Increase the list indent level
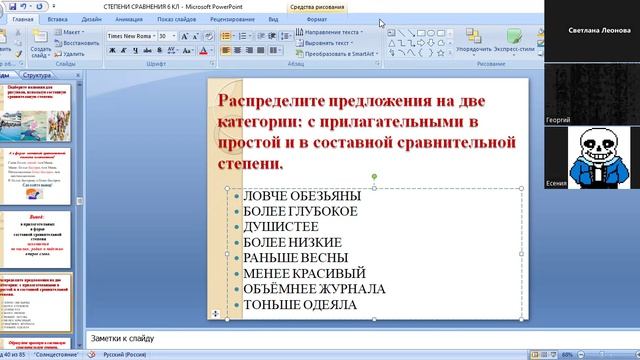 coord(272,36)
